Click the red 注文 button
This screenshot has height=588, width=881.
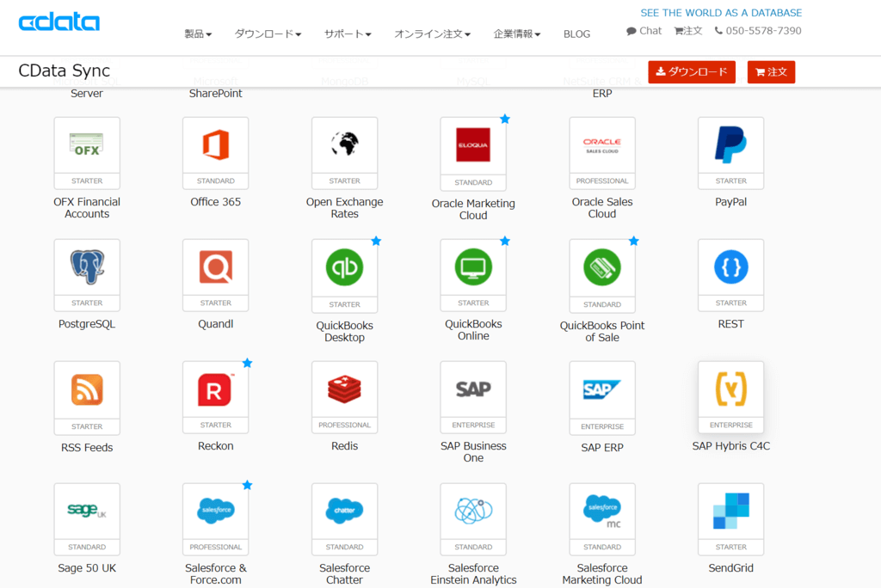pyautogui.click(x=771, y=72)
